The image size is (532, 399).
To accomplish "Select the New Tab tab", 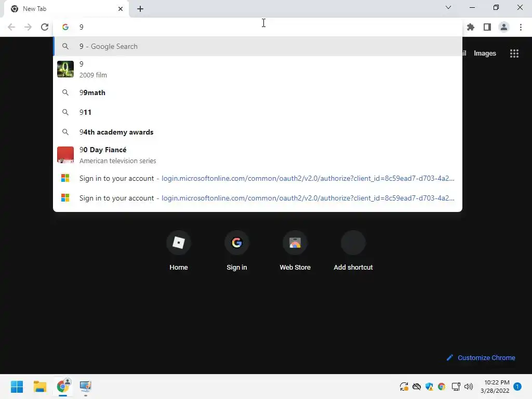I will [x=66, y=9].
